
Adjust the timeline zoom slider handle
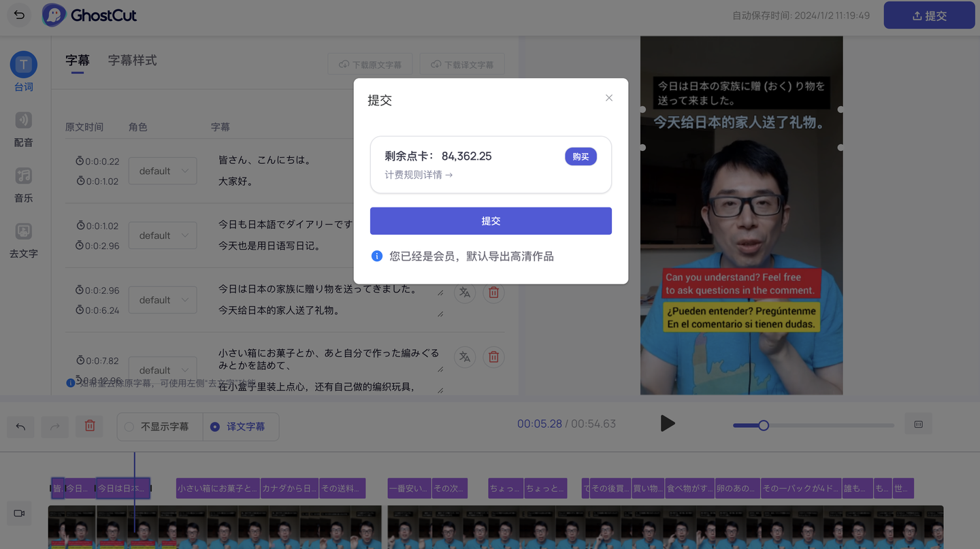click(x=764, y=425)
